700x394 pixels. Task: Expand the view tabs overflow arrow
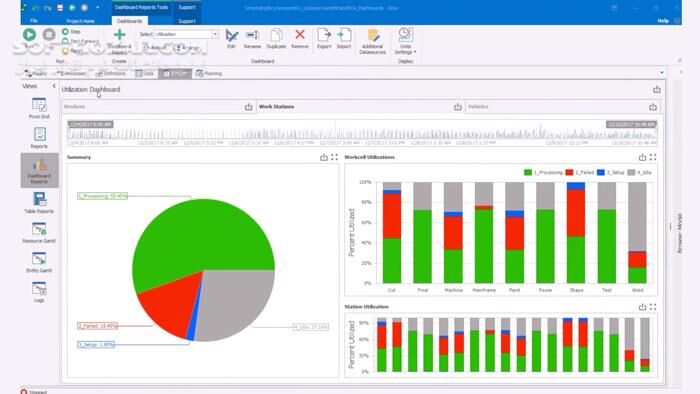pos(662,73)
